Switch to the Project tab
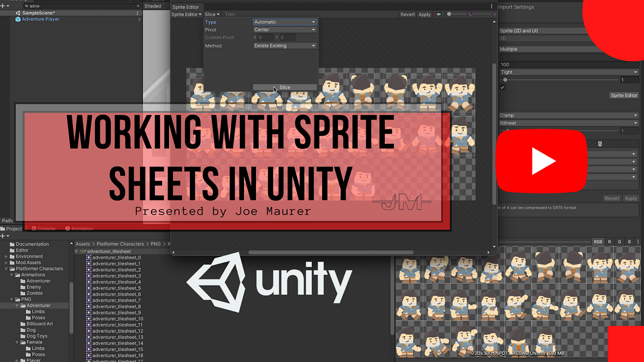Screen dimensions: 644x362 coord(11,228)
